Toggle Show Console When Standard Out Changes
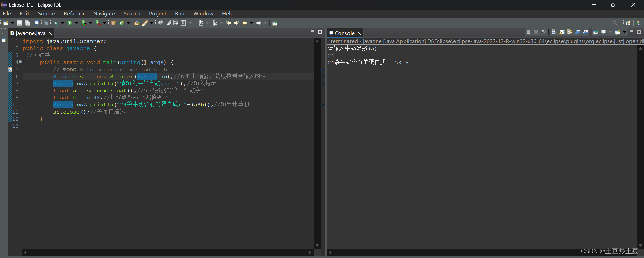This screenshot has width=644, height=258. [x=578, y=32]
